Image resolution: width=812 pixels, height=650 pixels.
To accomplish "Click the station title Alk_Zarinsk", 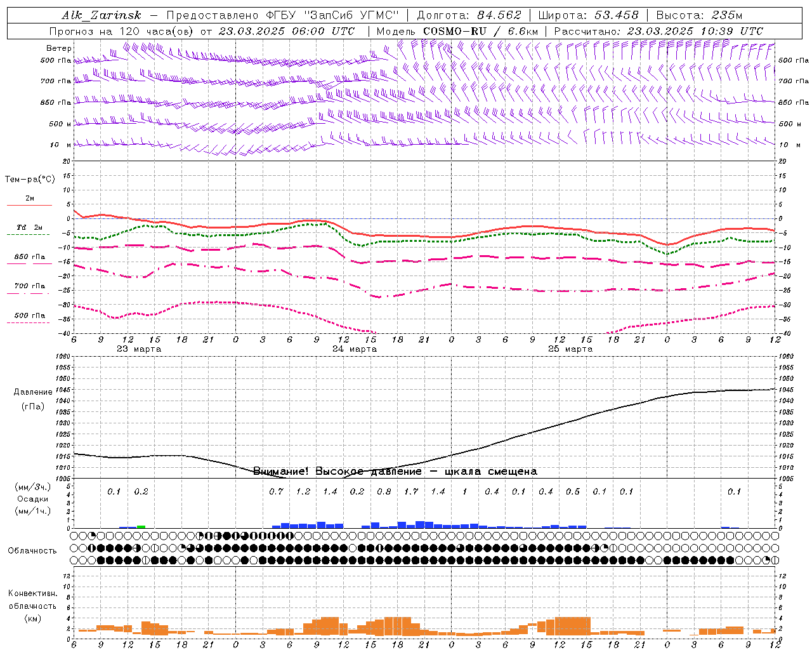I will [x=101, y=15].
